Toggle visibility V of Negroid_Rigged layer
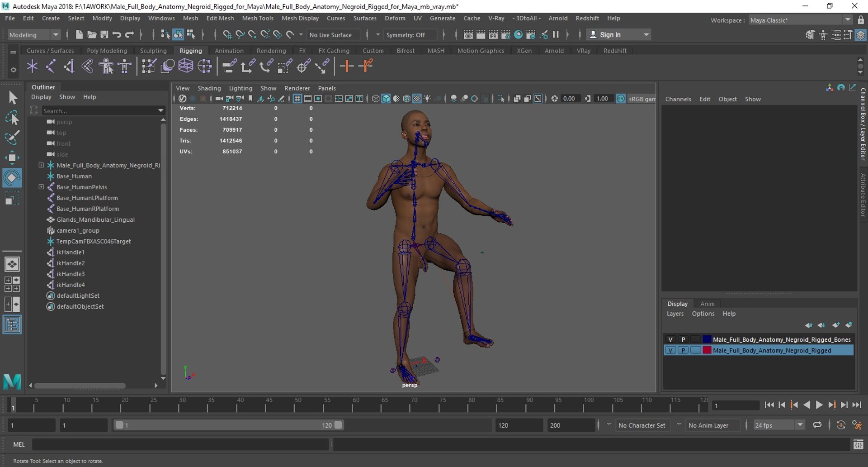Viewport: 868px width, 467px height. click(670, 350)
